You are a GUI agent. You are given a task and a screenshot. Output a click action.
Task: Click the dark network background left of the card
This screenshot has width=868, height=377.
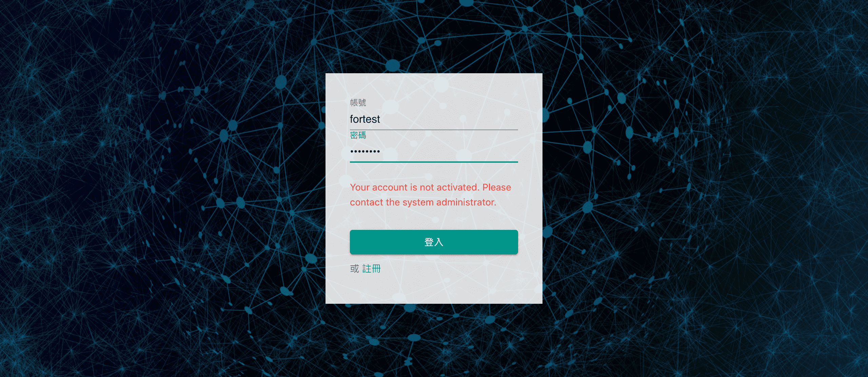163,188
